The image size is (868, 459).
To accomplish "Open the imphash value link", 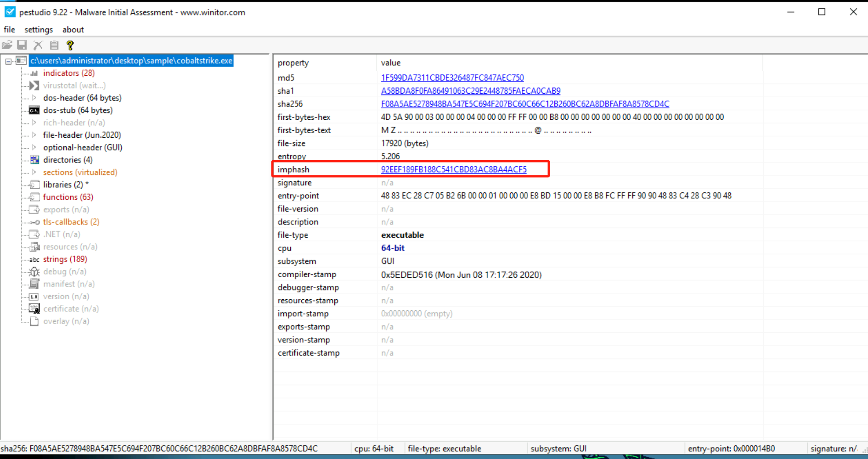I will click(454, 169).
